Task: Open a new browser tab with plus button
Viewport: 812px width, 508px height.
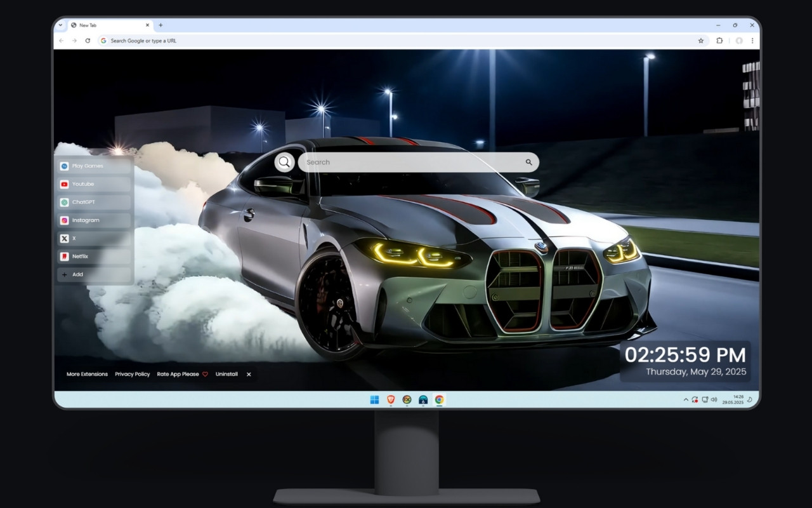Action: [160, 25]
